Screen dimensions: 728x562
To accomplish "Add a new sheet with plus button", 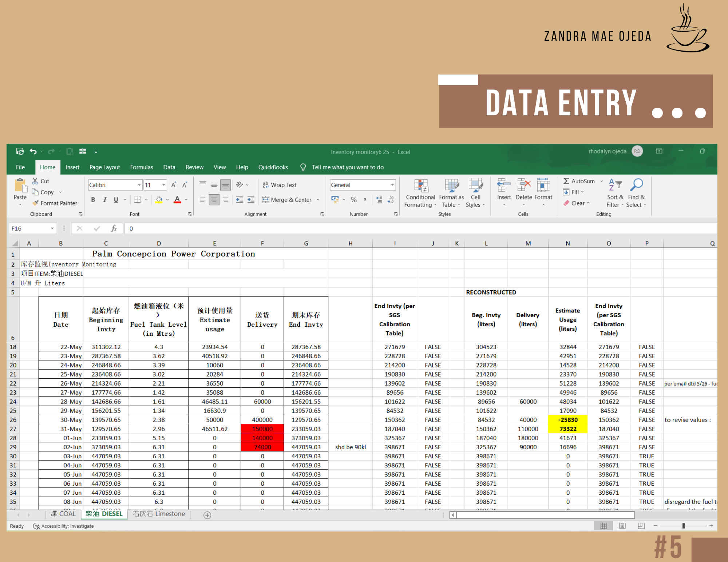I will pos(207,515).
